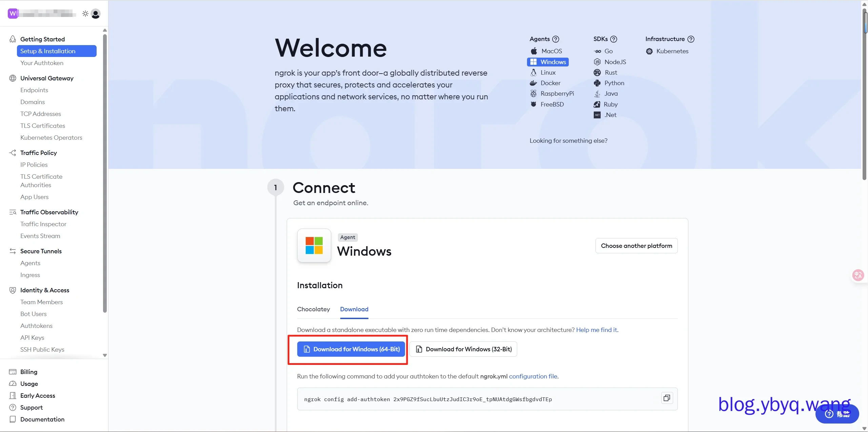
Task: Select the RaspberryPi agent platform
Action: pyautogui.click(x=552, y=93)
